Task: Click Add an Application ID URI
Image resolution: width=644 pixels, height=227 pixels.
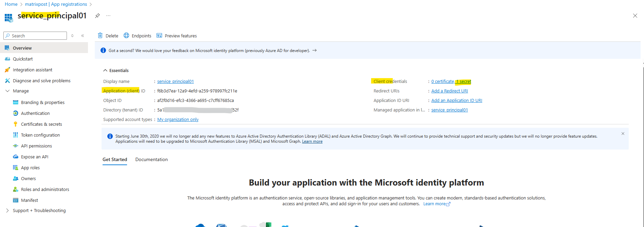Action: point(457,100)
